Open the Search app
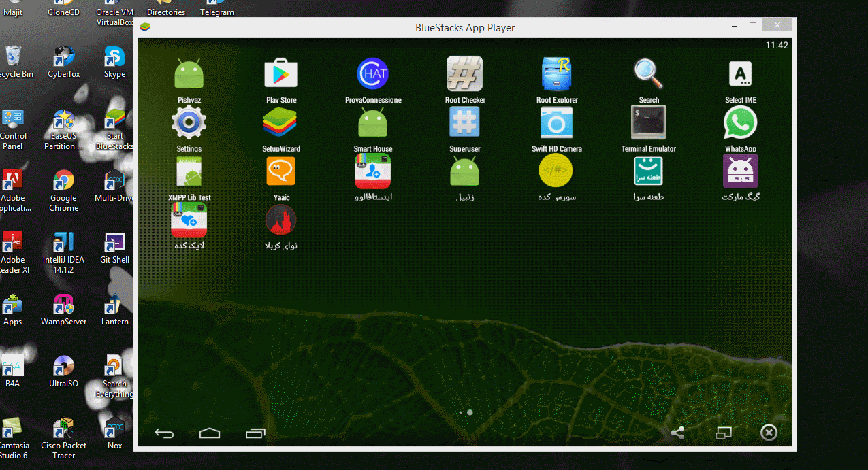The width and height of the screenshot is (868, 470). tap(648, 74)
